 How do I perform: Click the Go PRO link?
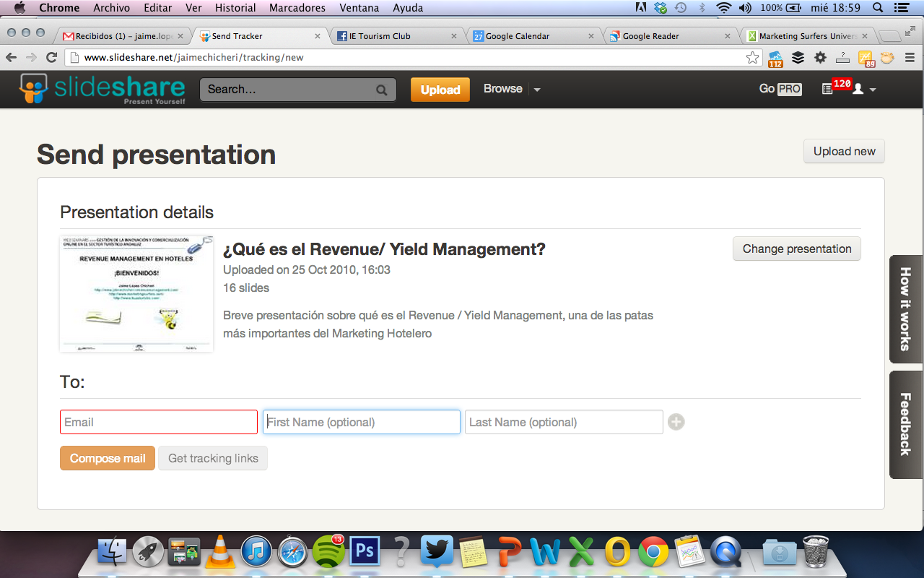coord(780,89)
